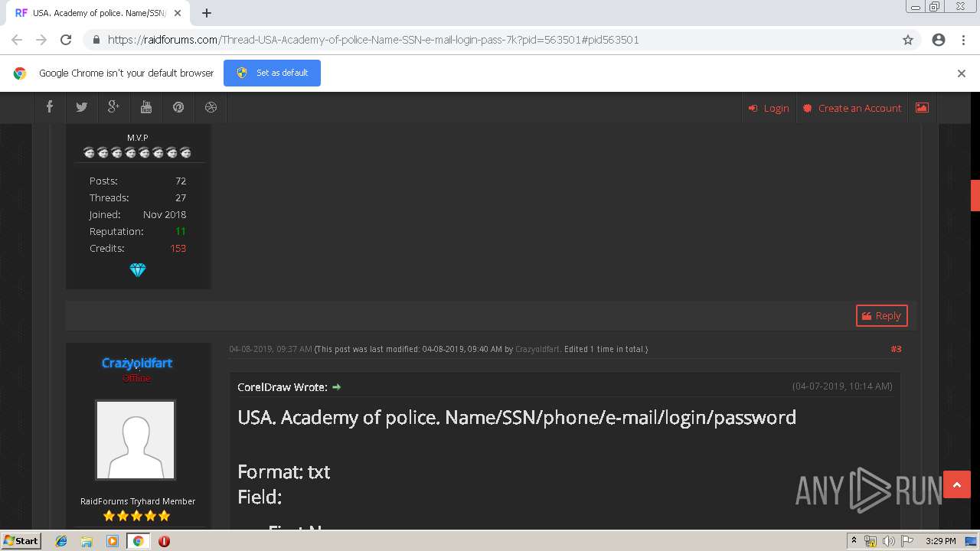Screen dimensions: 980x551
Task: Click the Threads count 27
Action: [181, 197]
